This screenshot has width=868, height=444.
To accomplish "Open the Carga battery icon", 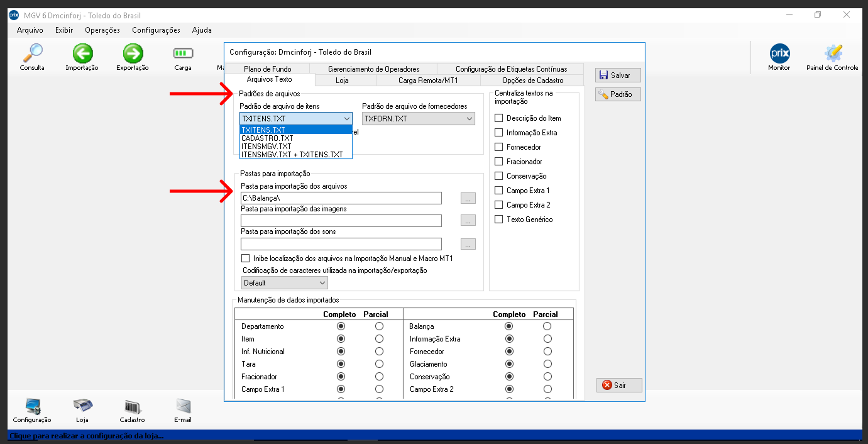I will (x=183, y=54).
